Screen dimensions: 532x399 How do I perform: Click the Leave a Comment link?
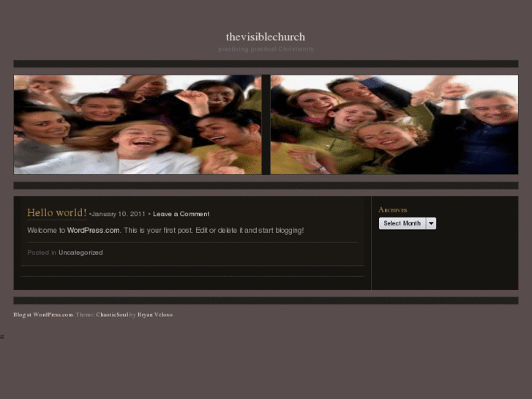point(181,214)
